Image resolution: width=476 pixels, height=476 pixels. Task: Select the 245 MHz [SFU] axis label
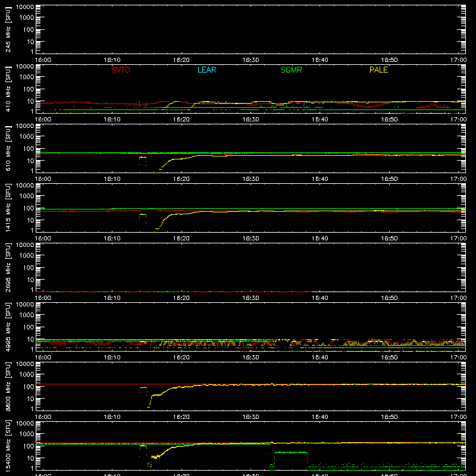[x=8, y=29]
